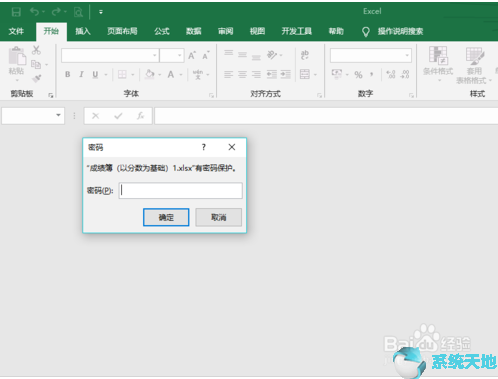The width and height of the screenshot is (498, 379).
Task: Click the phonetic guide wén icon
Action: (x=198, y=74)
